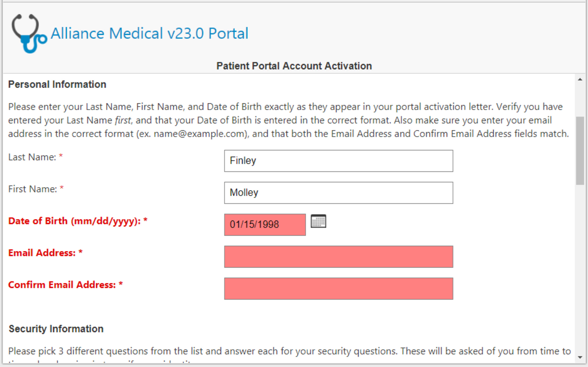Image resolution: width=588 pixels, height=367 pixels.
Task: Click the red Confirm Email Address label
Action: click(66, 285)
